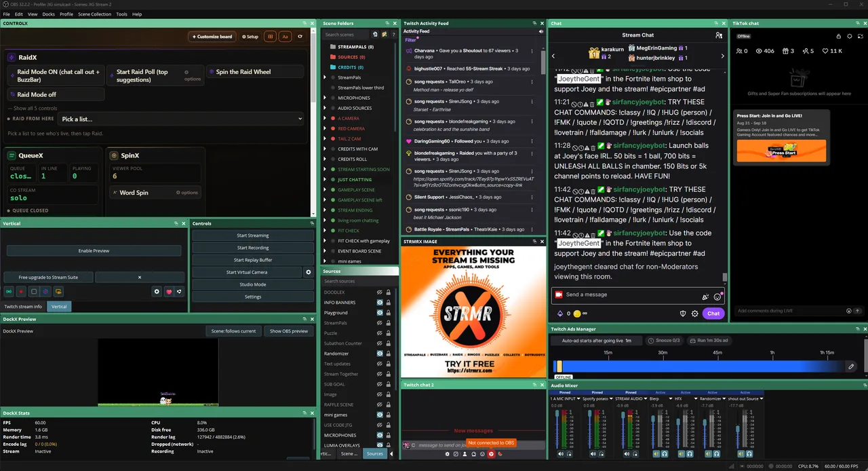Mute the Randomizer audio mixer channel
The height and width of the screenshot is (471, 868).
pyautogui.click(x=709, y=454)
